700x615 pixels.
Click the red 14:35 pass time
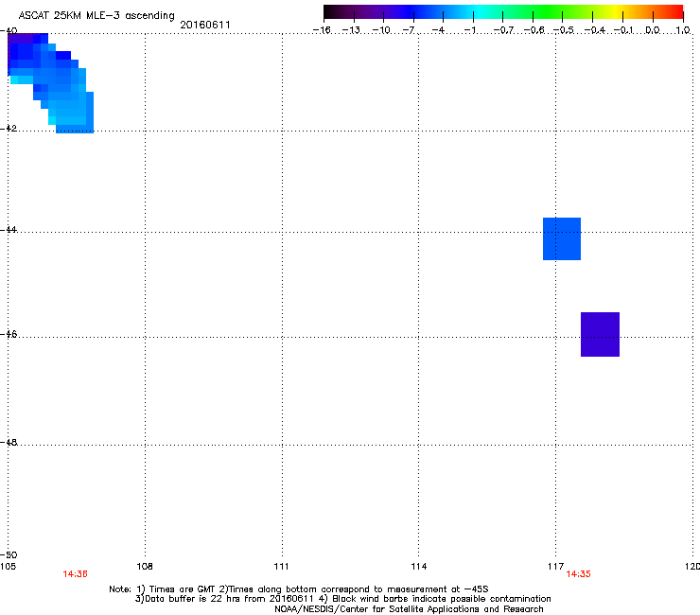pos(578,574)
